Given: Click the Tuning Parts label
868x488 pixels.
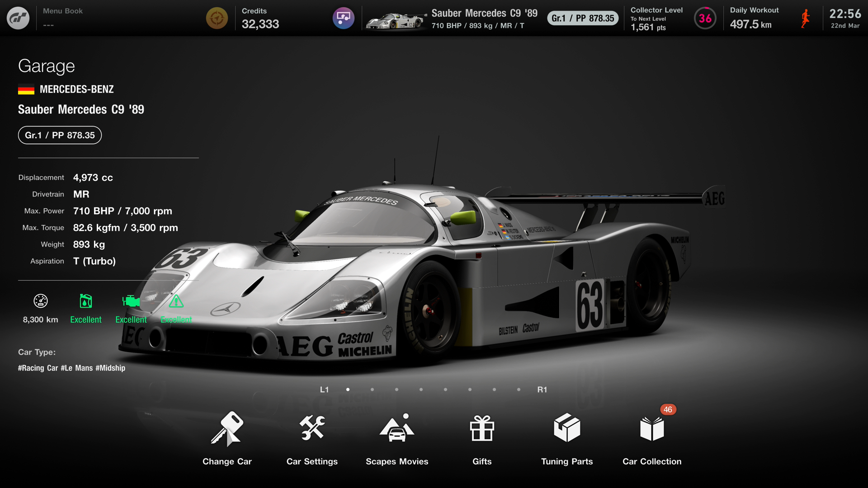Looking at the screenshot, I should click(567, 461).
